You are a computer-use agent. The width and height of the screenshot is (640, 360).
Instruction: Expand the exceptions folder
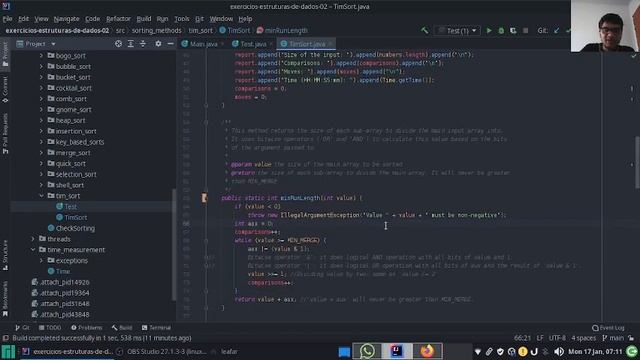tap(41, 260)
